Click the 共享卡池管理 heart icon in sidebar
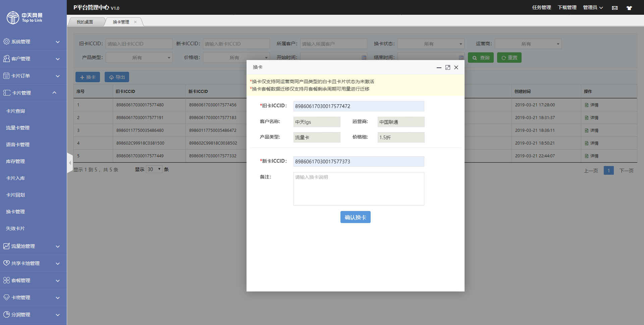 (6, 263)
